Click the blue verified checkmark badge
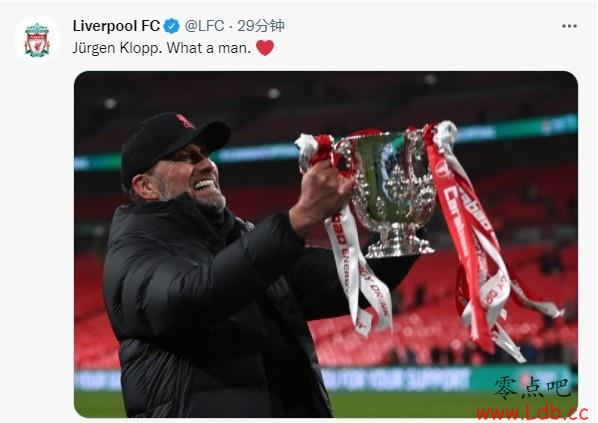This screenshot has height=423, width=598. click(172, 26)
